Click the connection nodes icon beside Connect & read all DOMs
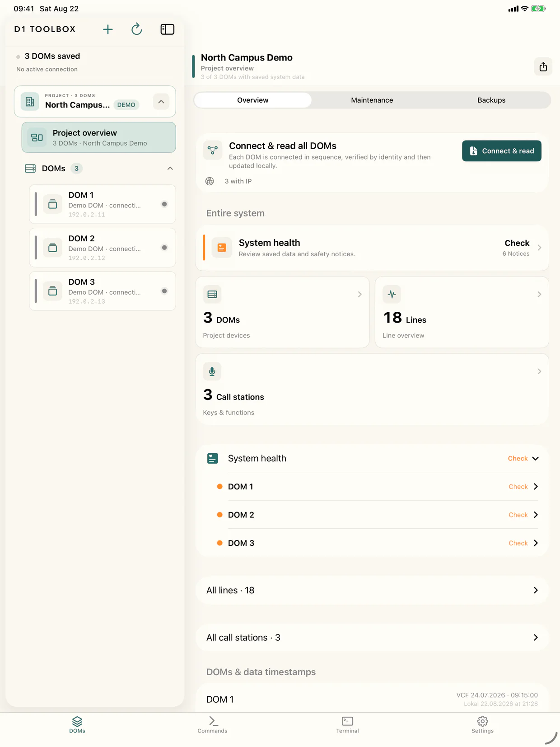Image resolution: width=560 pixels, height=747 pixels. (x=212, y=150)
